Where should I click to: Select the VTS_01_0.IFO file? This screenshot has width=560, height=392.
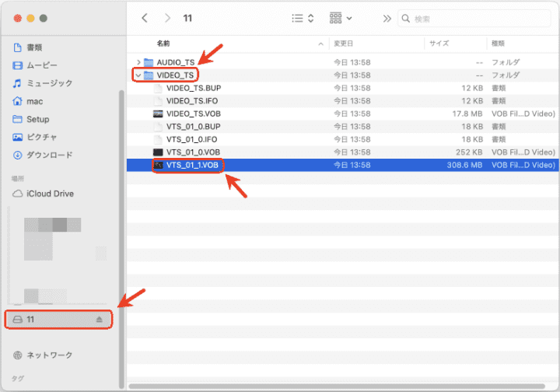(192, 139)
